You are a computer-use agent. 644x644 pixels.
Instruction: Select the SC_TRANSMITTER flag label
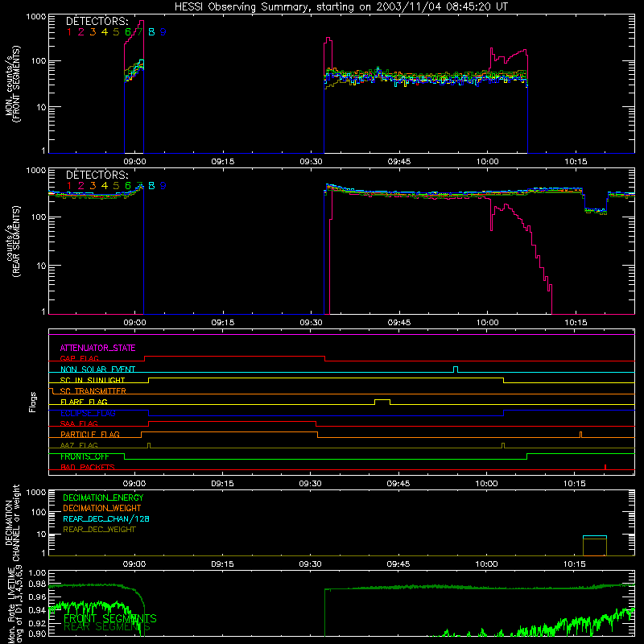click(93, 391)
